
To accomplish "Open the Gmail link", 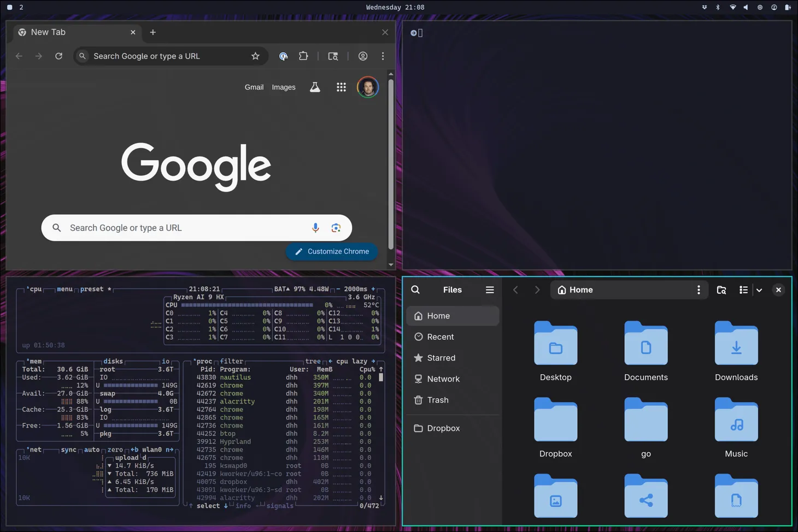I will (254, 87).
